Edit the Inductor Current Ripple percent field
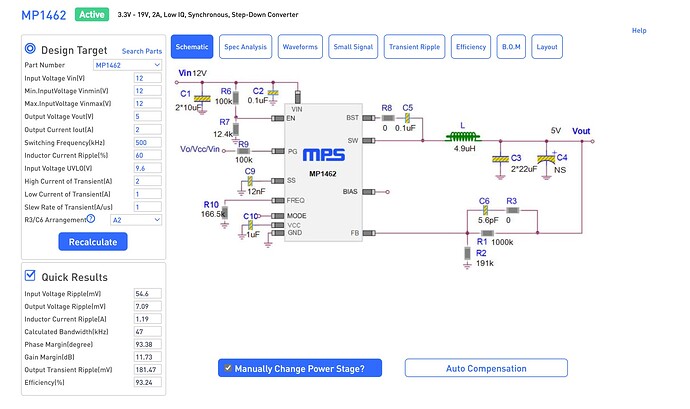This screenshot has width=690, height=409. click(x=147, y=155)
